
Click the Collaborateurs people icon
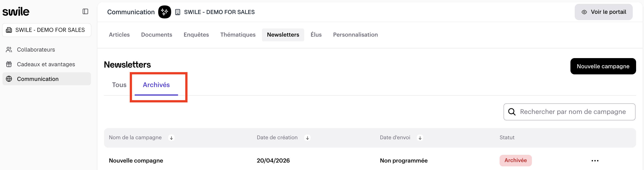(9, 50)
